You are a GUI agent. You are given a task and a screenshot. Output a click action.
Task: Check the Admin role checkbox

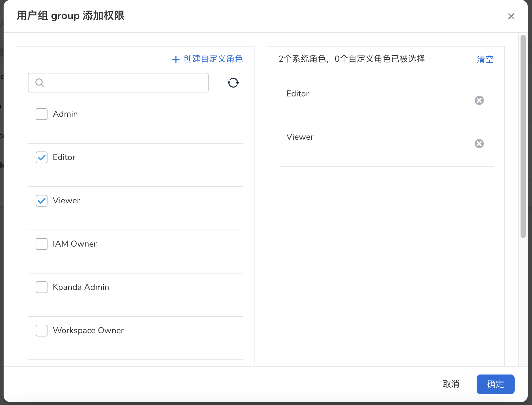pyautogui.click(x=42, y=114)
